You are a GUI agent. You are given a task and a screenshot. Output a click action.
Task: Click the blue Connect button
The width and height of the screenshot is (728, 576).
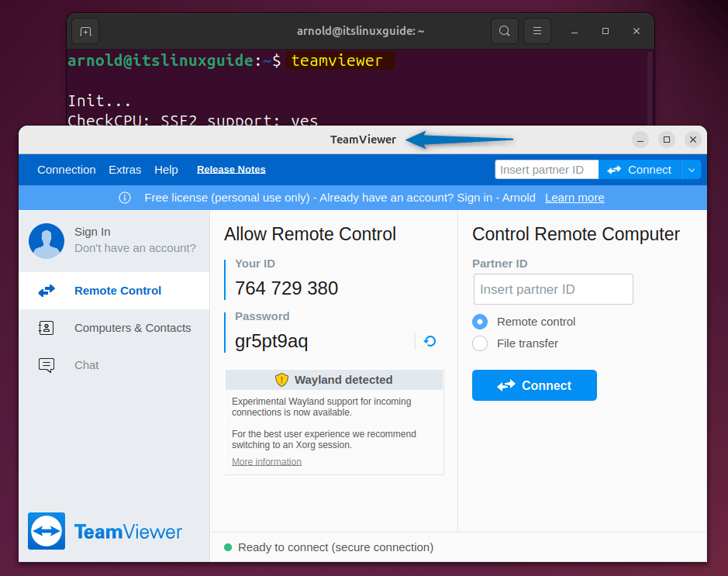tap(534, 385)
